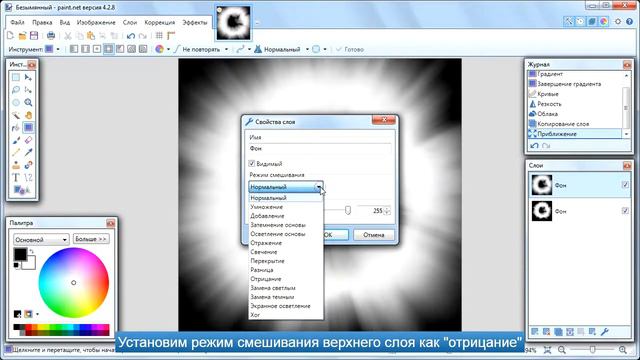The width and height of the screenshot is (640, 360).
Task: Choose Экранное осветление from list
Action: [280, 306]
